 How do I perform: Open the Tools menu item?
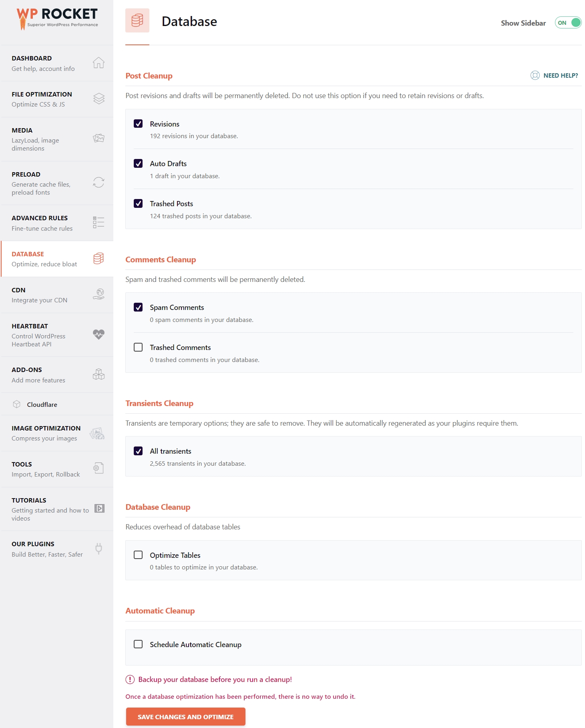tap(57, 469)
